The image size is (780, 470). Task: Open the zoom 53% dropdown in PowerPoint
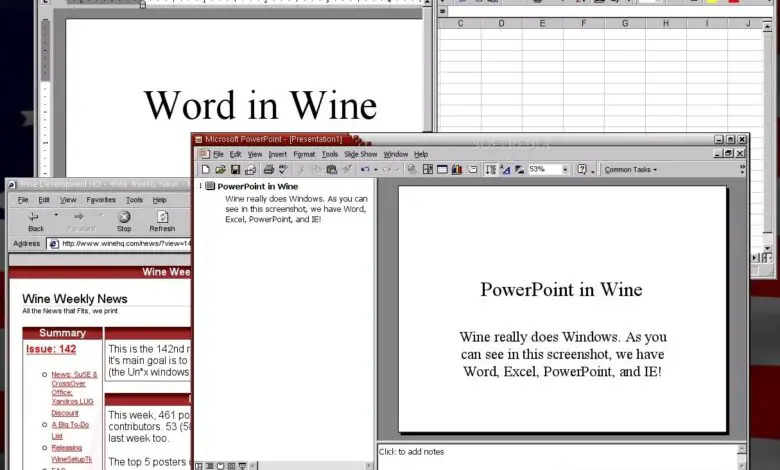coord(565,170)
